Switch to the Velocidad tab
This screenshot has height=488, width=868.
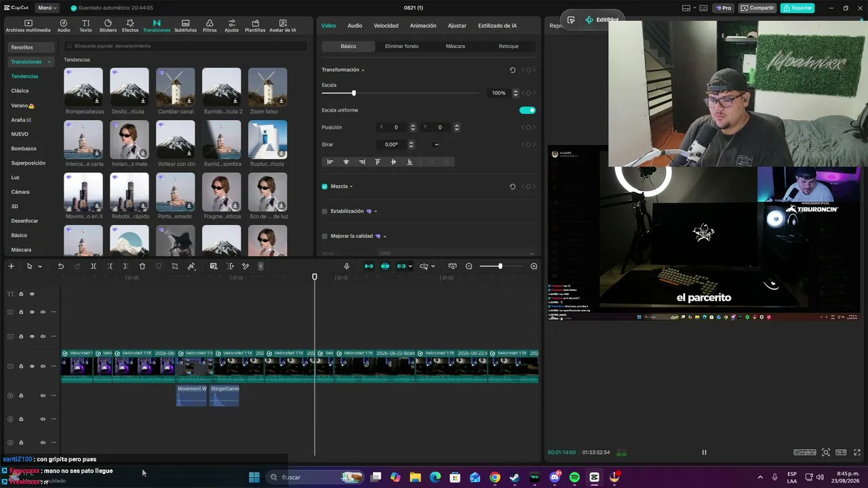(386, 26)
